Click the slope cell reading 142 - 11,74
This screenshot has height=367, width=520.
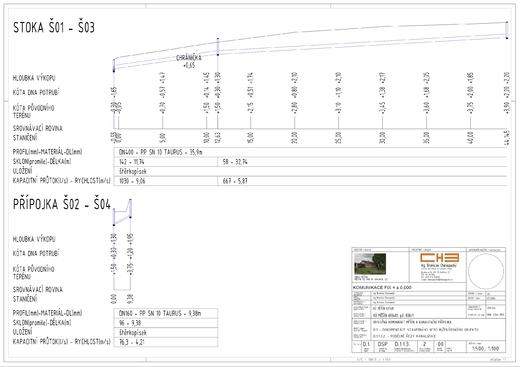[166, 162]
